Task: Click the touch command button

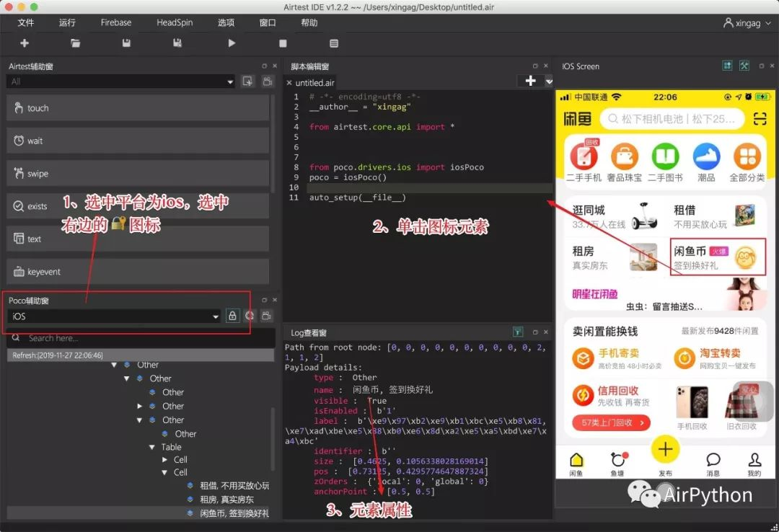Action: coord(138,108)
